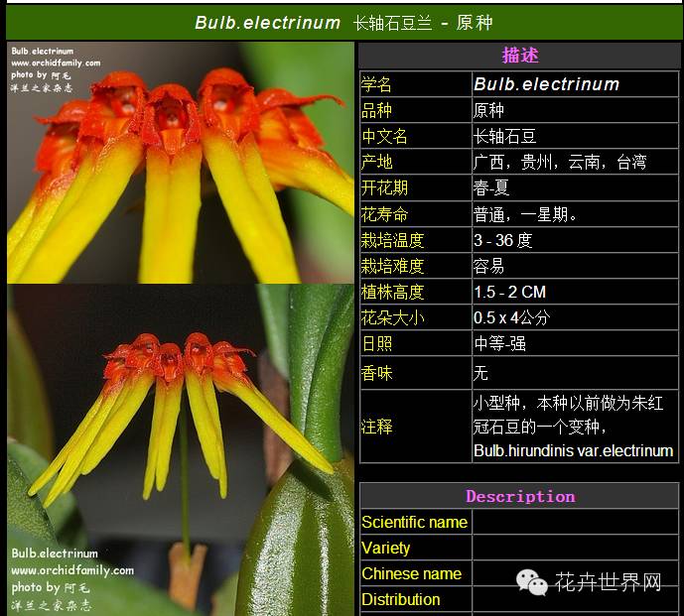This screenshot has width=684, height=616.
Task: Click the 开花期 row label
Action: pyautogui.click(x=384, y=187)
